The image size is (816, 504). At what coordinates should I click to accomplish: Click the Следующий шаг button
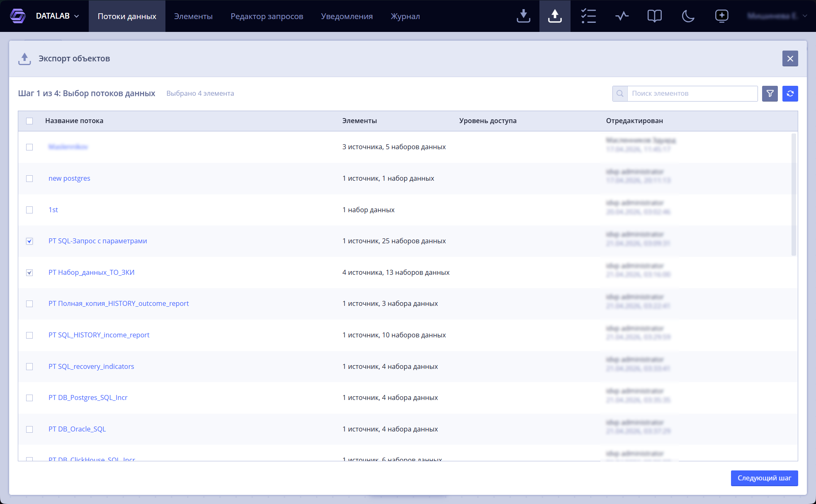[764, 478]
